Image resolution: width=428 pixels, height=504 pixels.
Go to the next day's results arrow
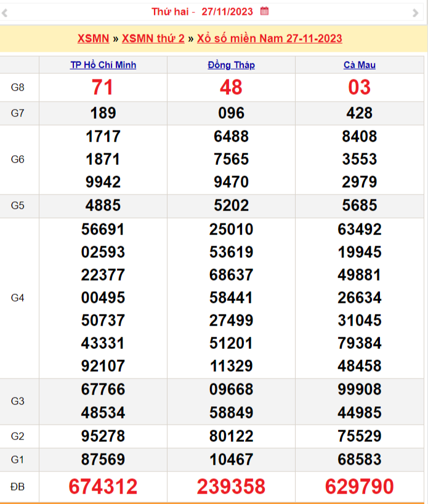(415, 13)
